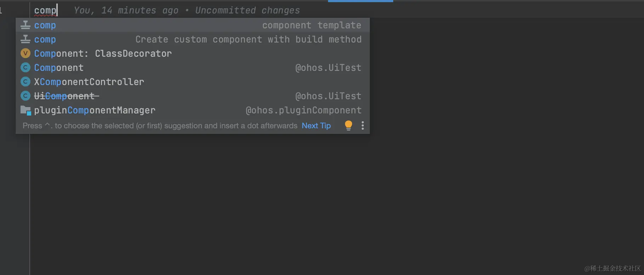Click the class icon beside XComponentController
This screenshot has width=644, height=275.
pos(25,82)
